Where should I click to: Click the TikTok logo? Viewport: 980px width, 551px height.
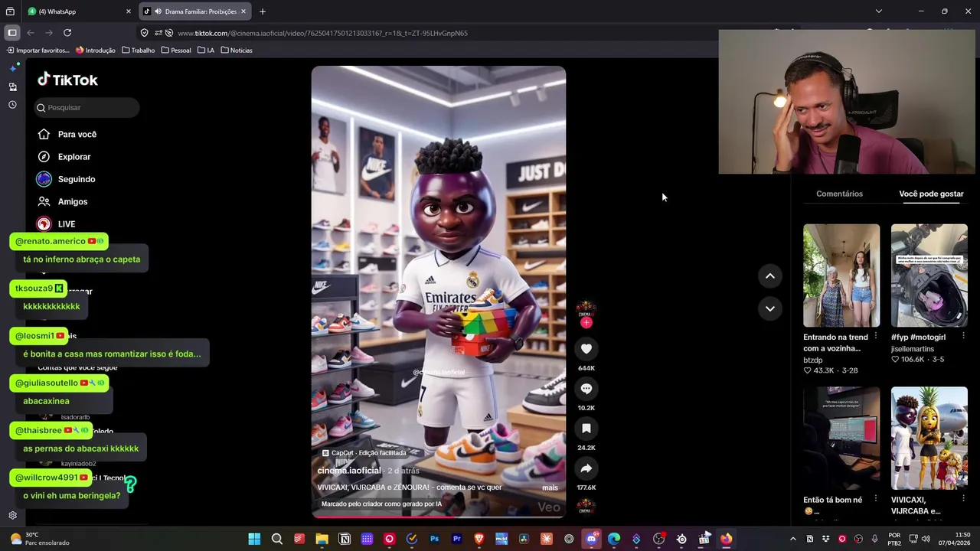click(68, 80)
